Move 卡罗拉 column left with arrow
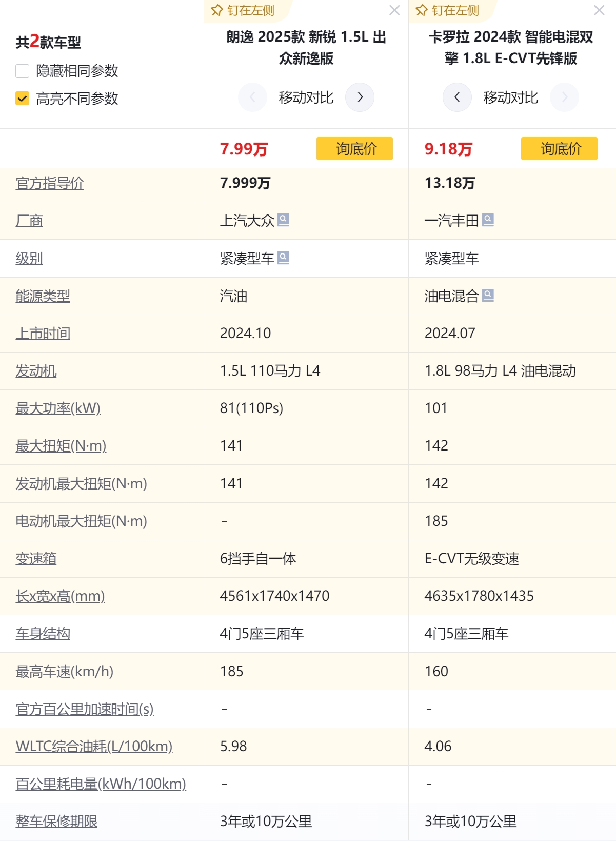The height and width of the screenshot is (841, 616). (457, 97)
